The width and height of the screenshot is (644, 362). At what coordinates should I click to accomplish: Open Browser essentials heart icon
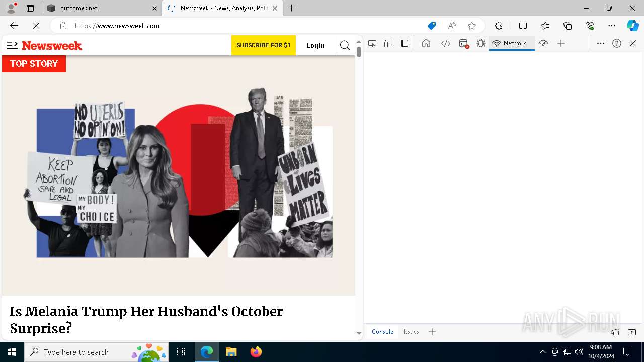pyautogui.click(x=590, y=26)
